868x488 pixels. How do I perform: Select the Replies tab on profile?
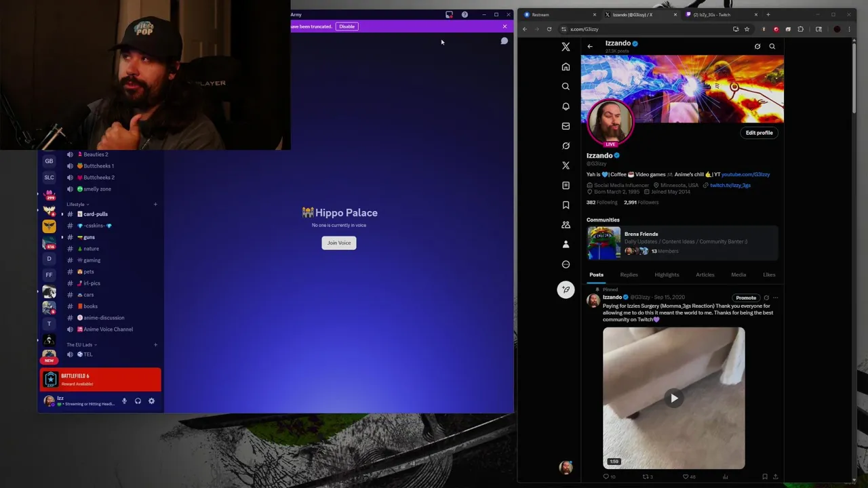tap(629, 274)
